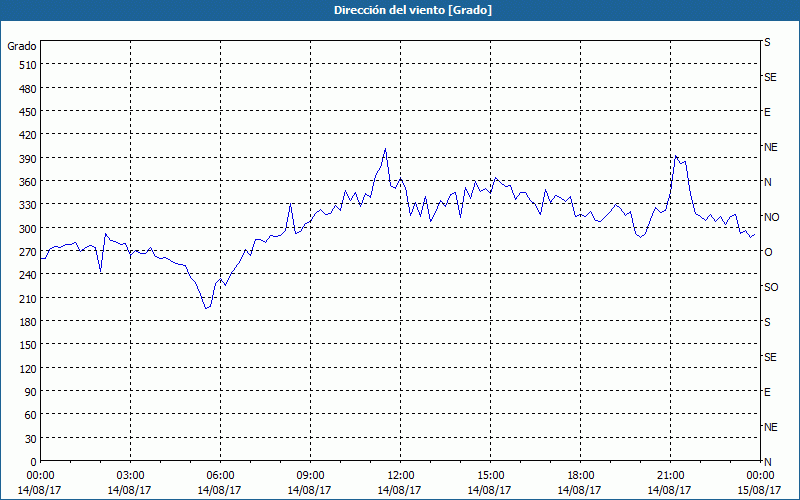Image resolution: width=800 pixels, height=500 pixels.
Task: Select the 90 y-axis value
Action: coord(31,392)
